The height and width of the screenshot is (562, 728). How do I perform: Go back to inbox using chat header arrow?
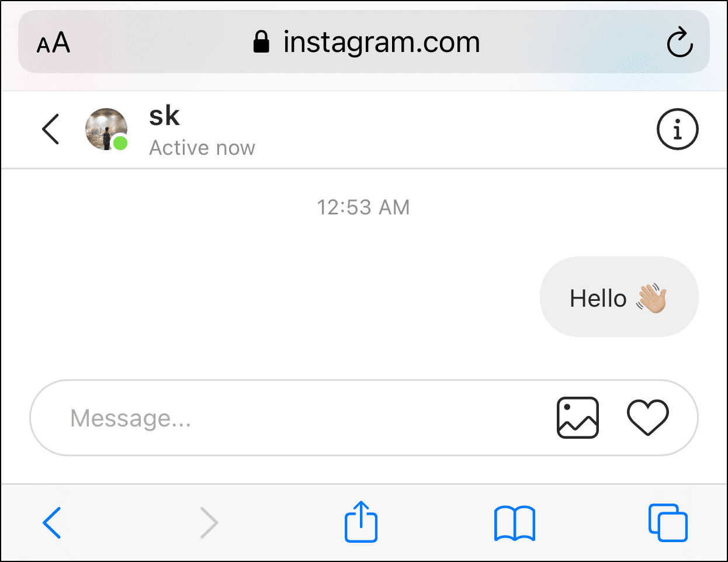51,129
